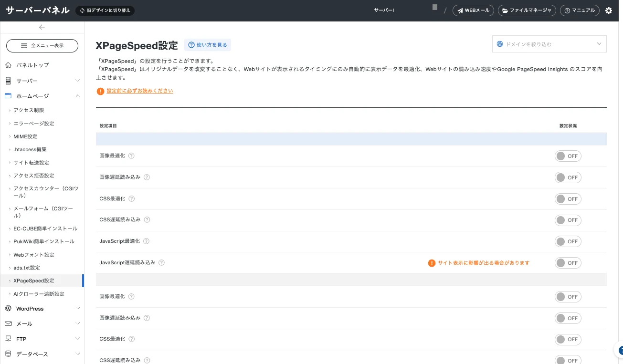
Task: Expand the メール sidebar section
Action: 42,323
